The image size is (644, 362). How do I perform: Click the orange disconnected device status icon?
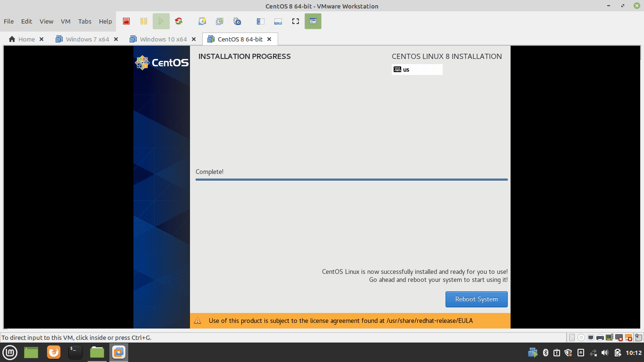pos(628,337)
